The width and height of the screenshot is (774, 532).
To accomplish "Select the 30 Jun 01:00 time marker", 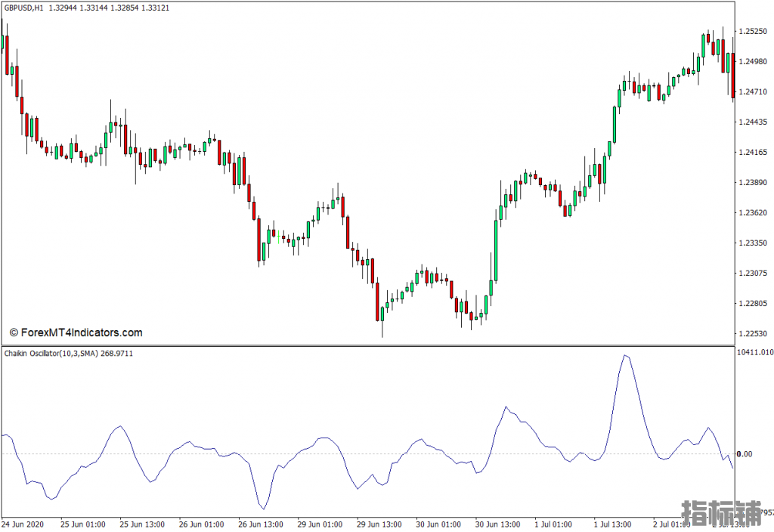I will 438,524.
